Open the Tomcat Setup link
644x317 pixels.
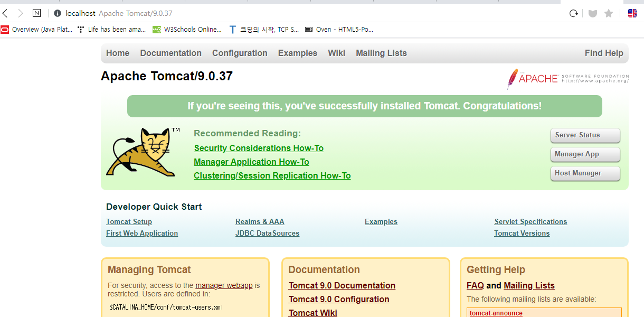click(x=129, y=221)
